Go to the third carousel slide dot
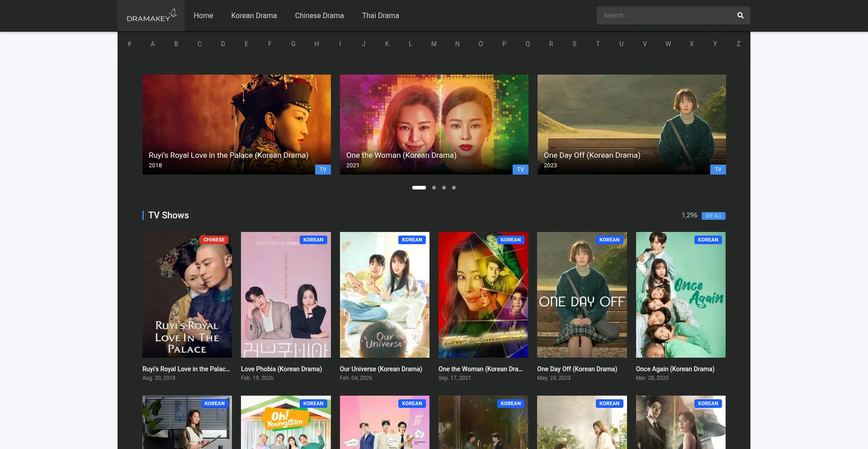Viewport: 868px width, 449px height. [x=444, y=188]
